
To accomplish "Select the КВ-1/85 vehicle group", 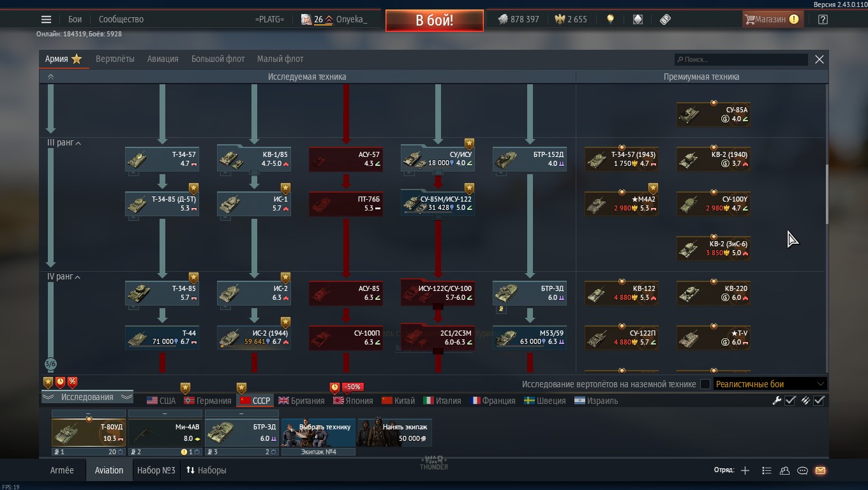I will pos(254,159).
